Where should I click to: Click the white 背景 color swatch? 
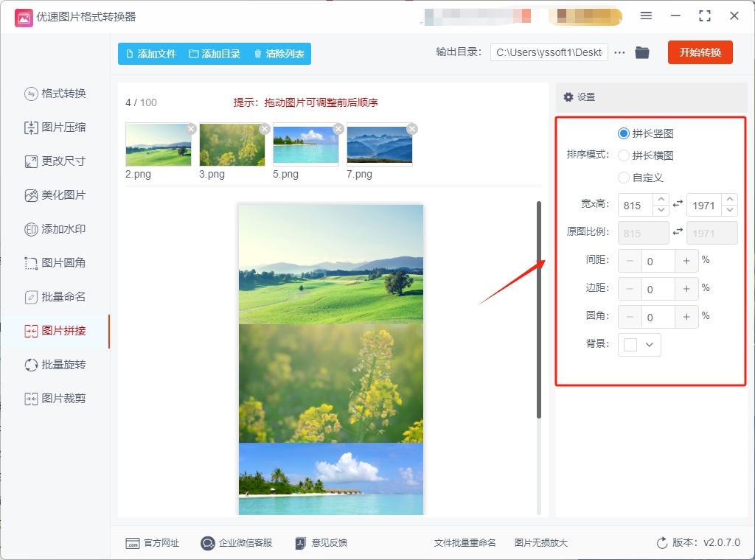[630, 344]
